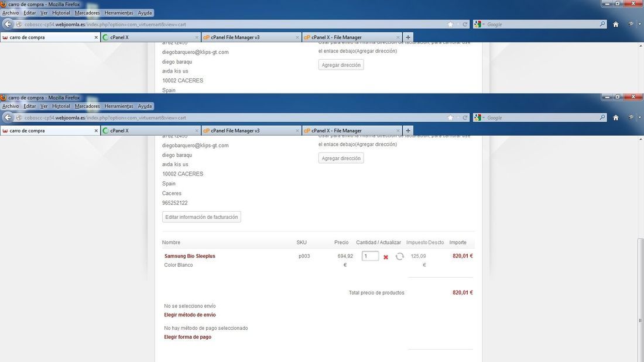The height and width of the screenshot is (362, 644).
Task: Bookmark page with star in upper window
Action: pyautogui.click(x=450, y=24)
